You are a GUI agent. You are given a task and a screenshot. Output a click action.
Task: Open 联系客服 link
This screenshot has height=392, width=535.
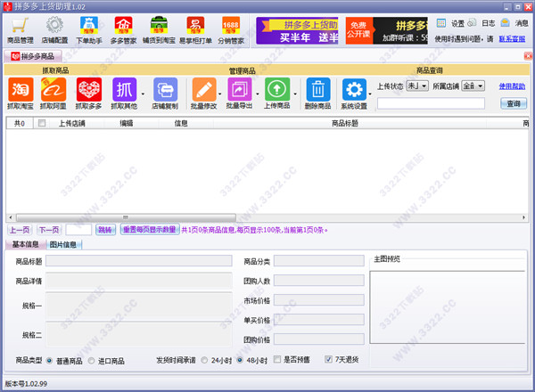pyautogui.click(x=512, y=39)
